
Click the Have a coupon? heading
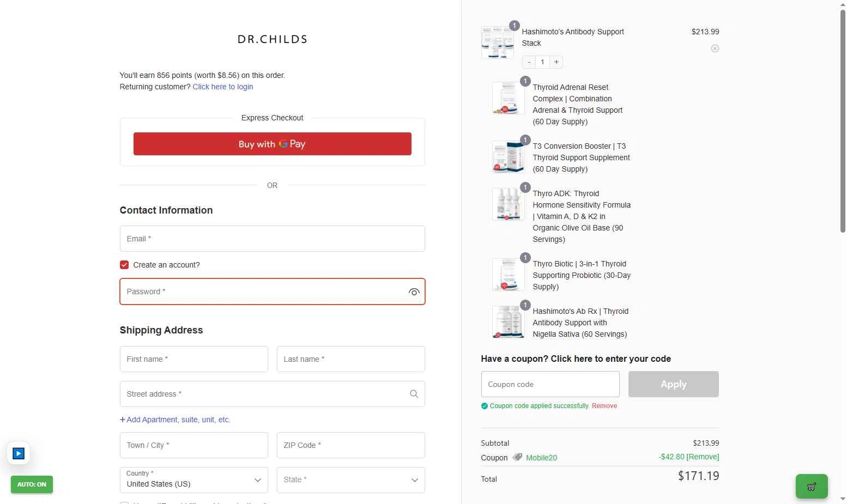point(576,359)
